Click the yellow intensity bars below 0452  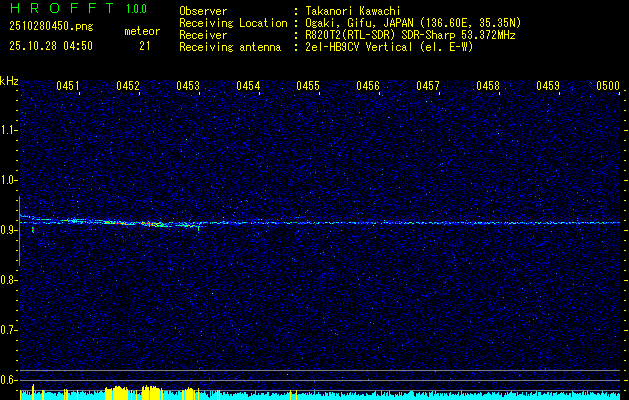[x=120, y=392]
